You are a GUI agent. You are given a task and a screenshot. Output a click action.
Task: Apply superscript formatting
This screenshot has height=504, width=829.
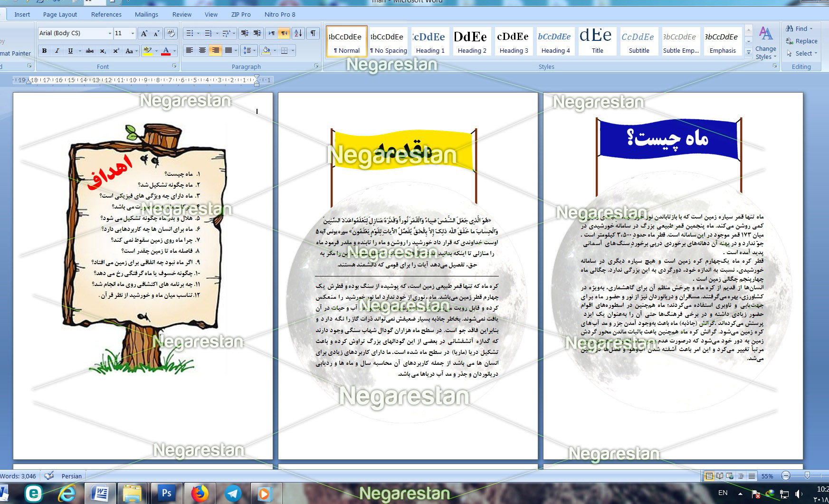pos(116,51)
